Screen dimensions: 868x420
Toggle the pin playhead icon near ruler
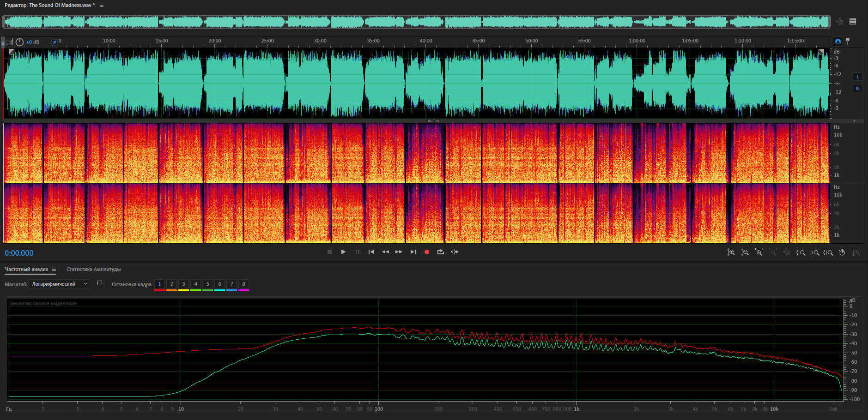[x=54, y=42]
